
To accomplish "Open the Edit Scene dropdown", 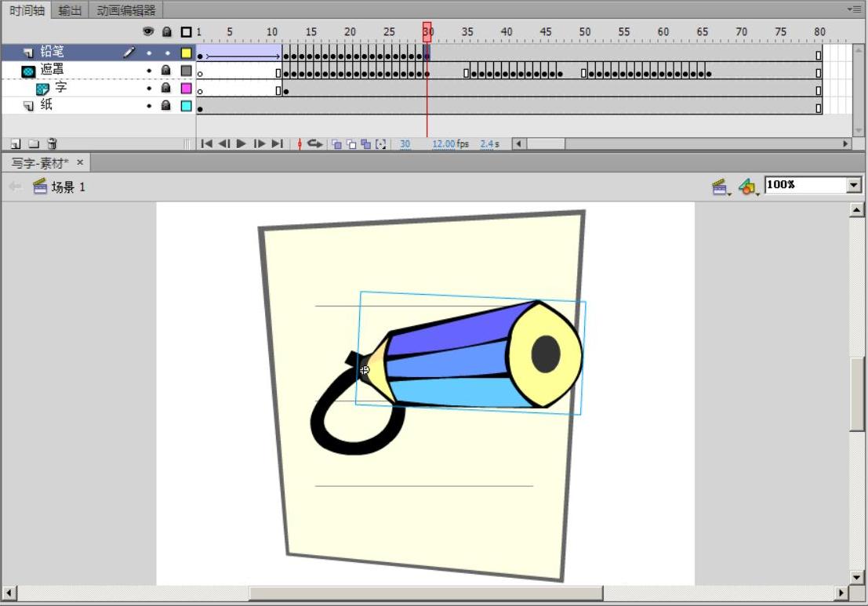I will 721,187.
